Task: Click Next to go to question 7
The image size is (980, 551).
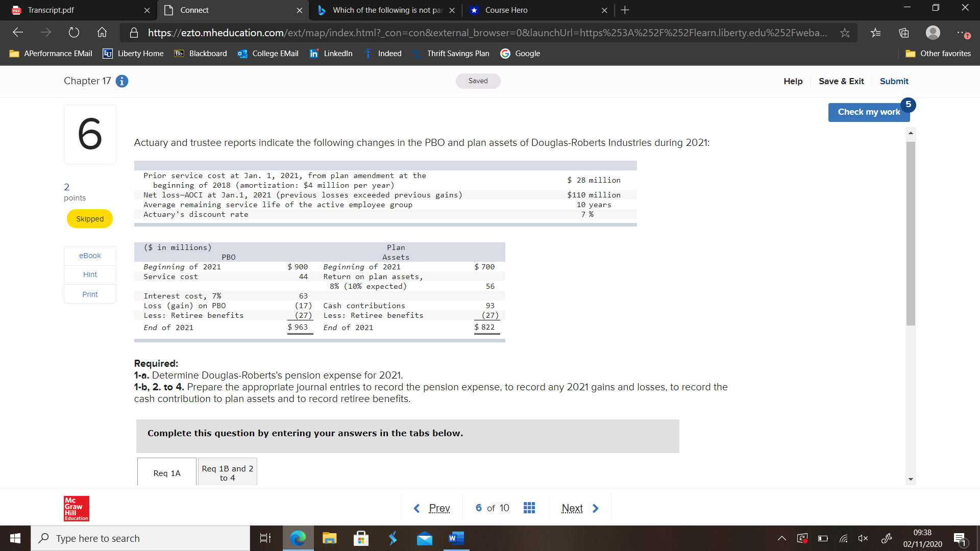Action: point(572,508)
